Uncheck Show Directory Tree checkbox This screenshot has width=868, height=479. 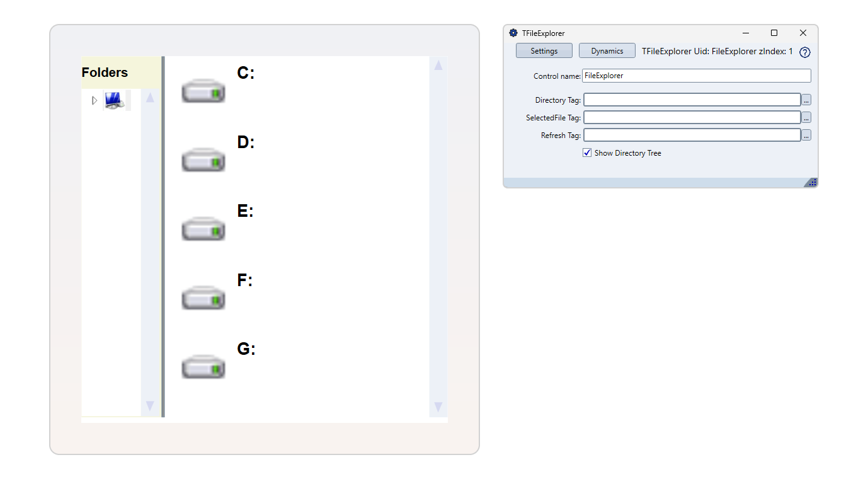(x=587, y=153)
